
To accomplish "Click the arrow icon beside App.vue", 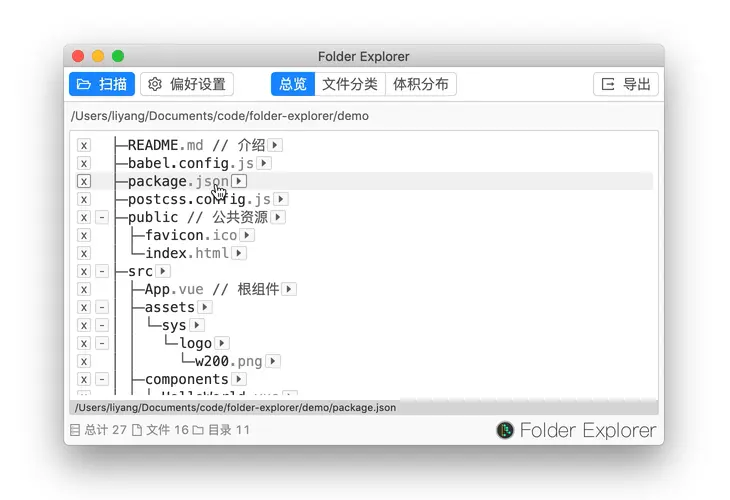I will (x=289, y=289).
